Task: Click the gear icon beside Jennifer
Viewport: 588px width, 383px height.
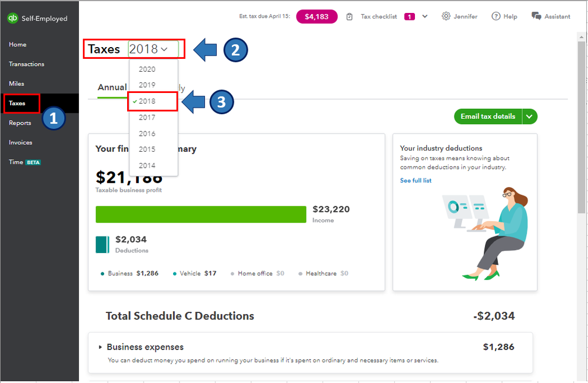Action: tap(446, 16)
